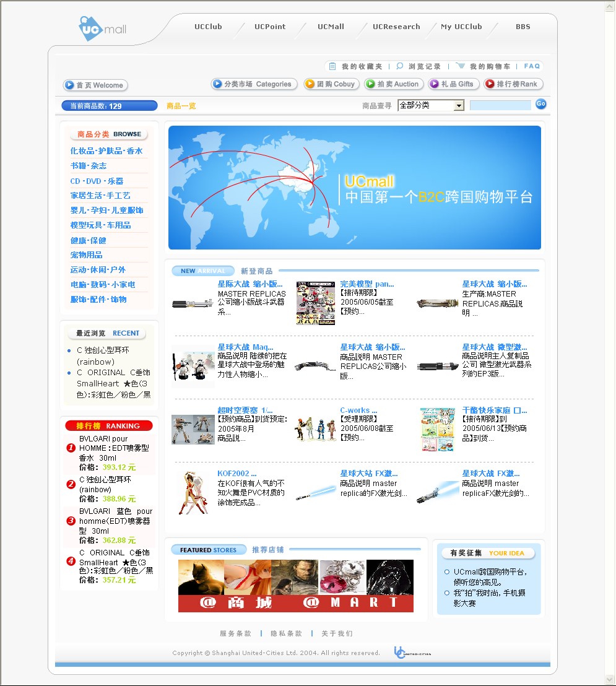Open 关于我们 about us link

[x=337, y=633]
